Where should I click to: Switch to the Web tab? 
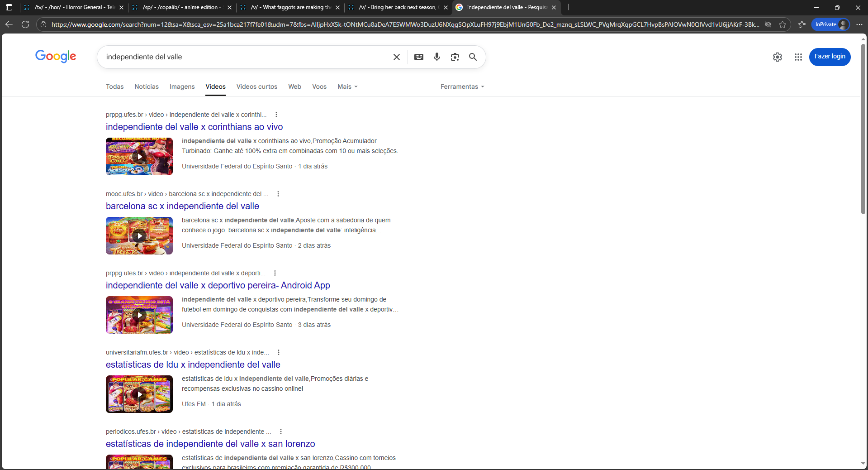294,86
